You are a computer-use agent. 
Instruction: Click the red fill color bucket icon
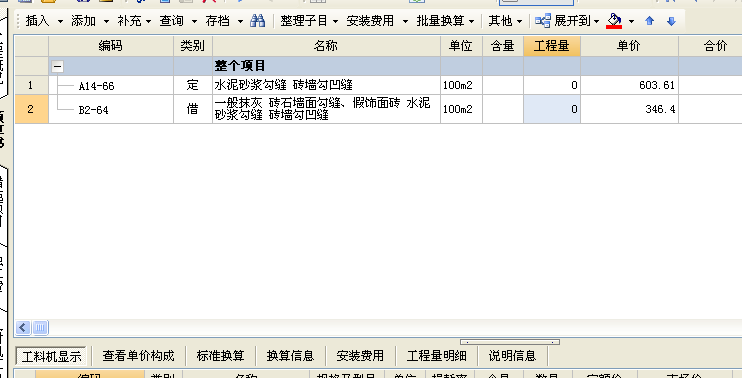tap(614, 21)
